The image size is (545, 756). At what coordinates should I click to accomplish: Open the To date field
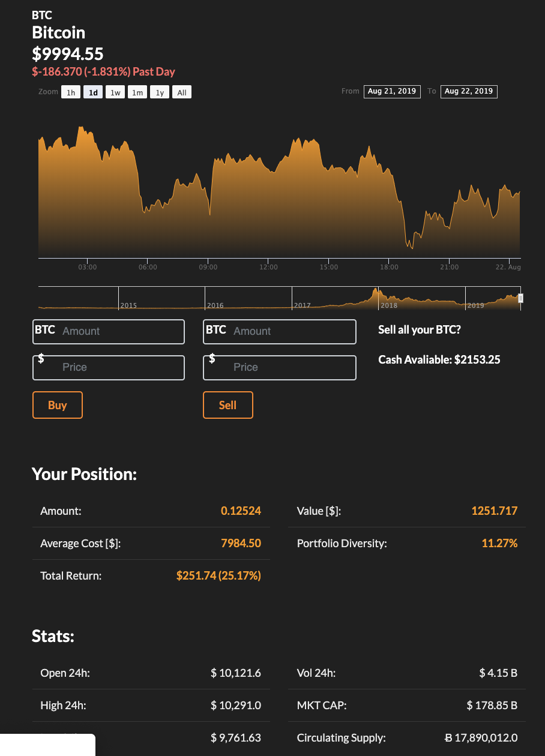[469, 91]
